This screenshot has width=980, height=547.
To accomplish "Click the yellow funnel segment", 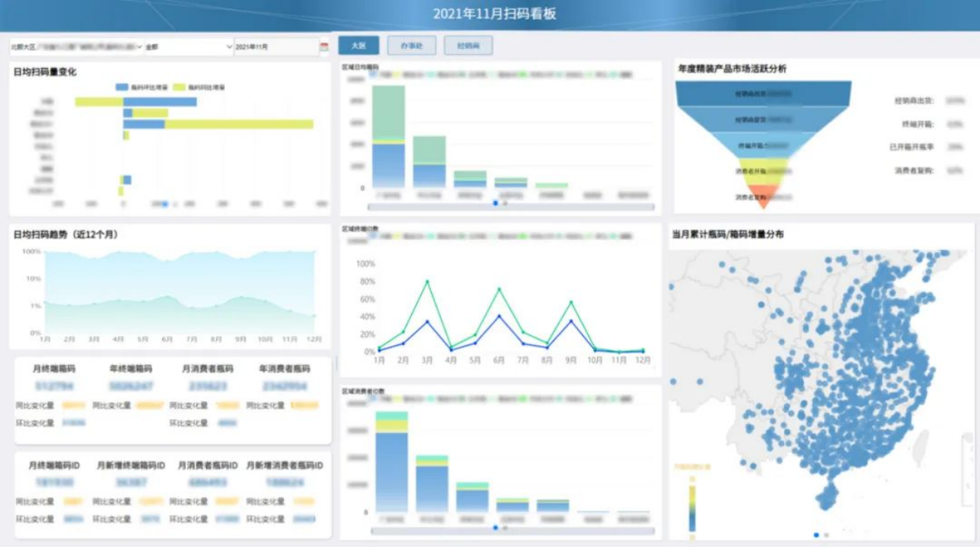I will [762, 171].
